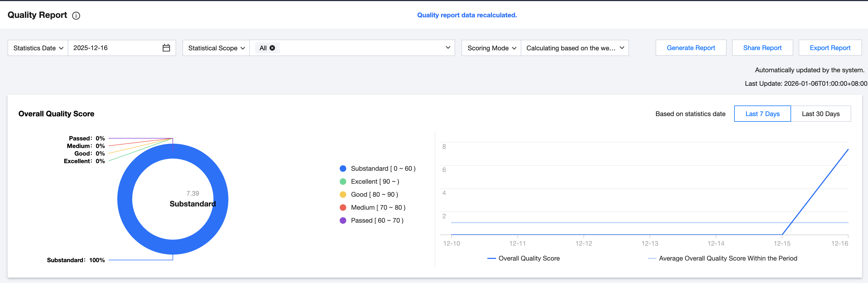
Task: Toggle the Passed legend entry
Action: [x=377, y=221]
